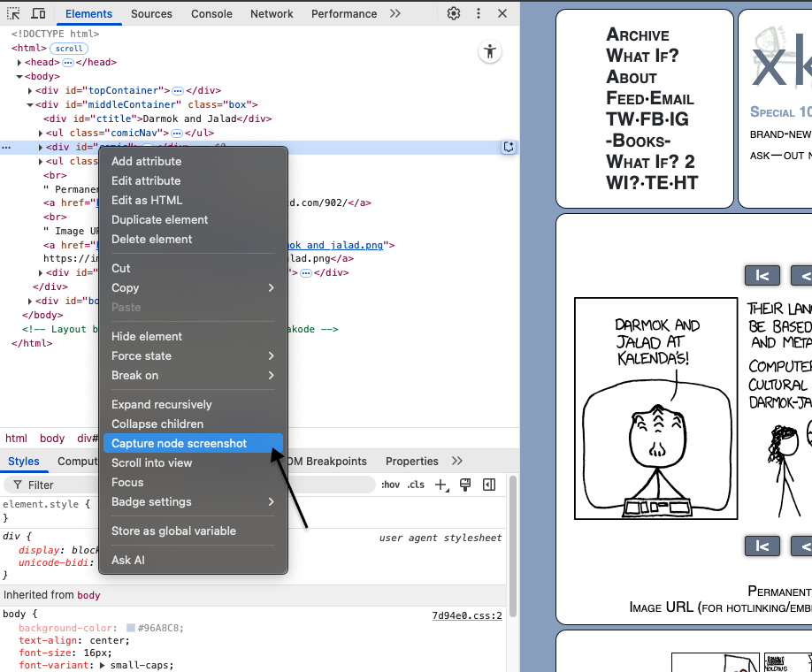
Task: Open DevTools settings gear
Action: [x=454, y=13]
